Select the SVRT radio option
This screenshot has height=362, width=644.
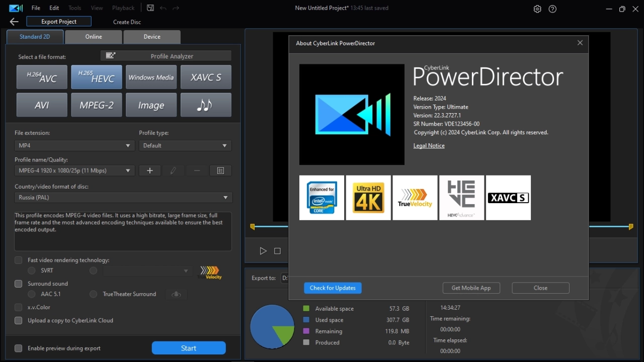[x=31, y=270]
